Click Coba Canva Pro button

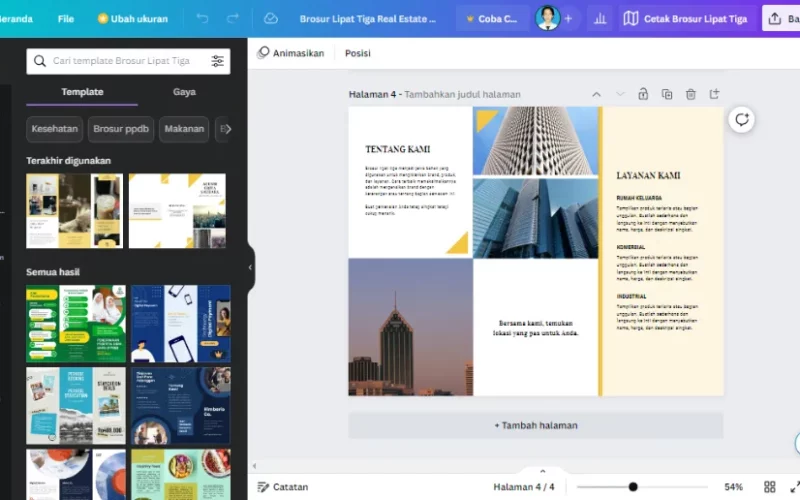492,19
